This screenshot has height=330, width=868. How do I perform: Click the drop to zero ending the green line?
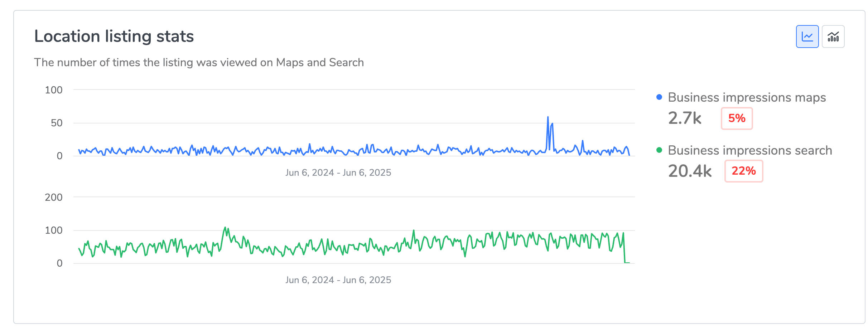tap(625, 262)
